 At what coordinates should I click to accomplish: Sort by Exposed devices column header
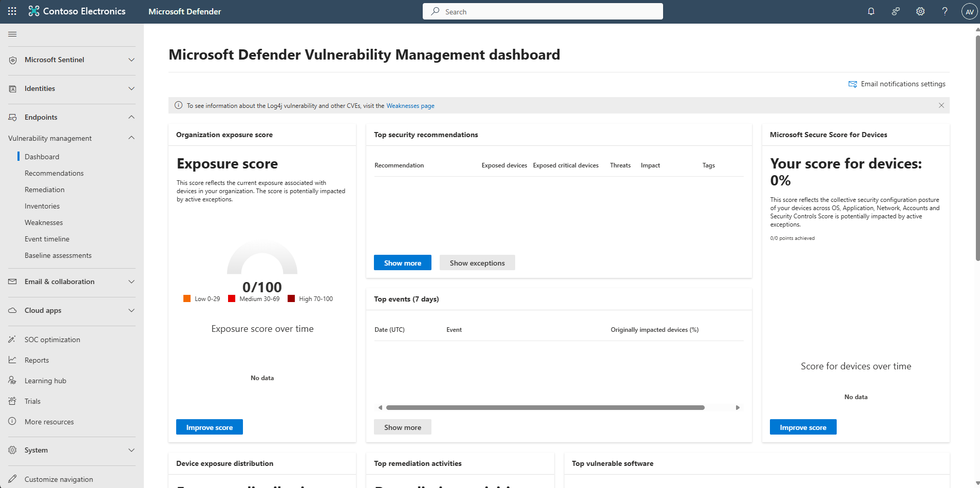coord(504,165)
